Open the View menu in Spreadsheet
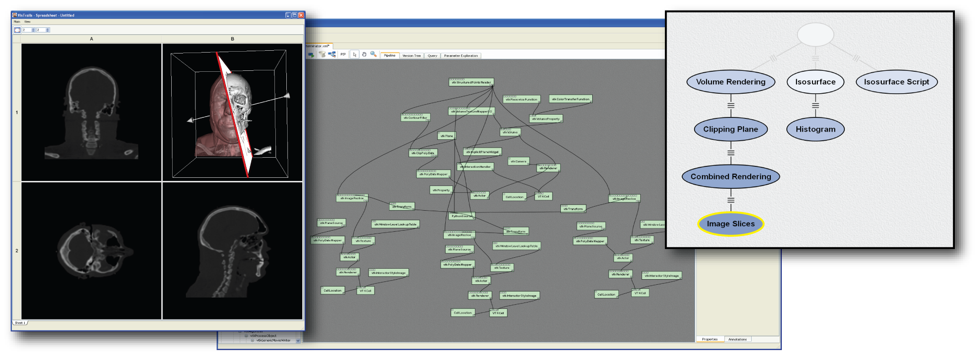The height and width of the screenshot is (356, 980). (x=27, y=21)
